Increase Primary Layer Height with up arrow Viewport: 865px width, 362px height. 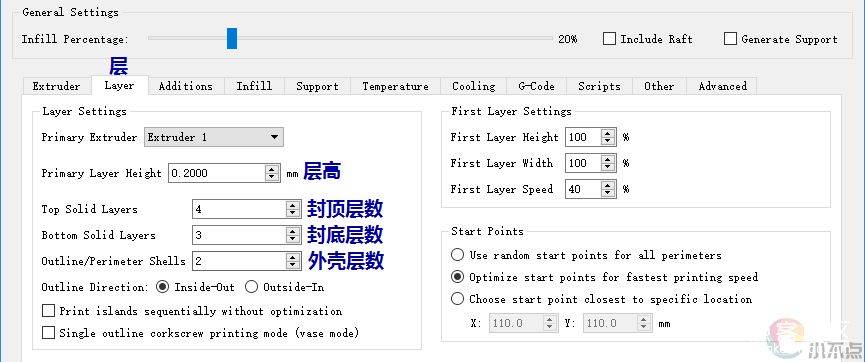point(271,169)
